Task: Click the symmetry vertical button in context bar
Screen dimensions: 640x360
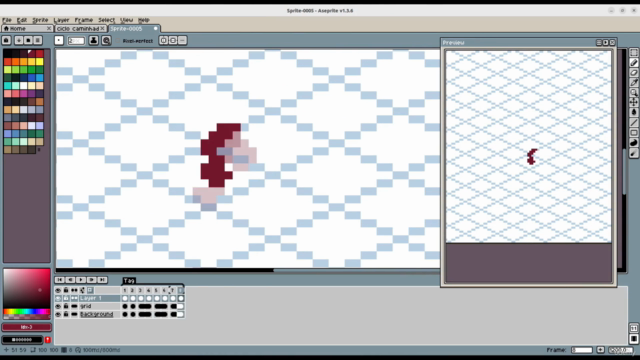Action: pyautogui.click(x=173, y=40)
